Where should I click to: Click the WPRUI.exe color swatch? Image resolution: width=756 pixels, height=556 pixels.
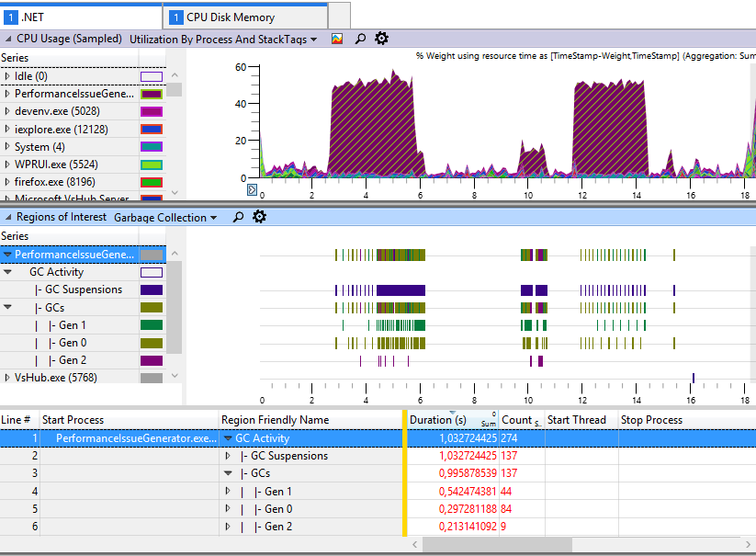coord(152,165)
